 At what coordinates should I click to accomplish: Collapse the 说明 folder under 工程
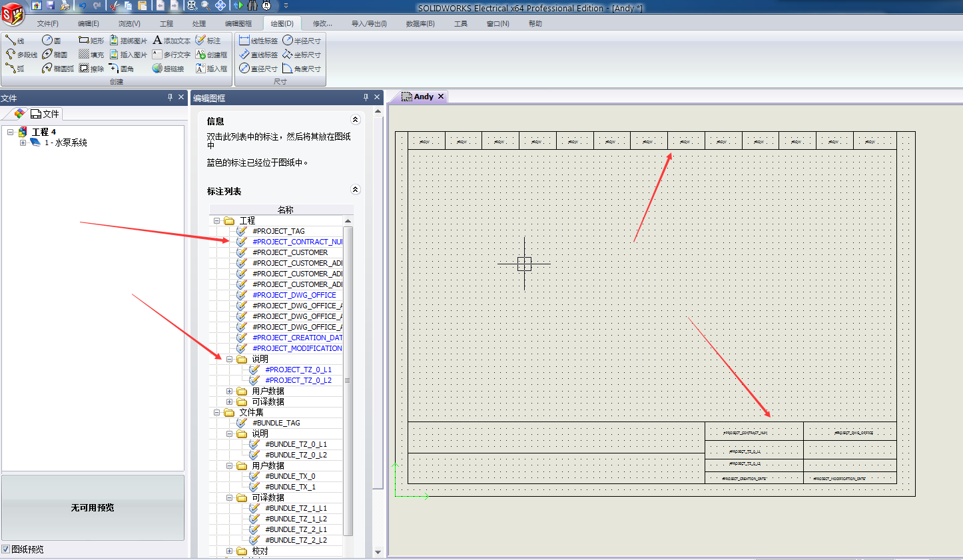pyautogui.click(x=229, y=359)
